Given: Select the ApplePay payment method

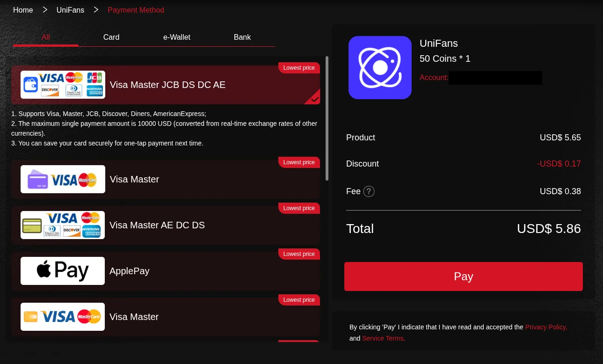Looking at the screenshot, I should click(x=166, y=271).
